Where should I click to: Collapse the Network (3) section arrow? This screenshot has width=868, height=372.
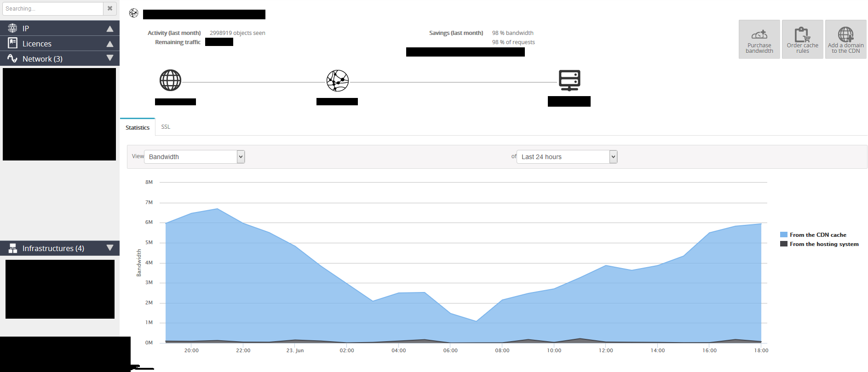tap(110, 58)
